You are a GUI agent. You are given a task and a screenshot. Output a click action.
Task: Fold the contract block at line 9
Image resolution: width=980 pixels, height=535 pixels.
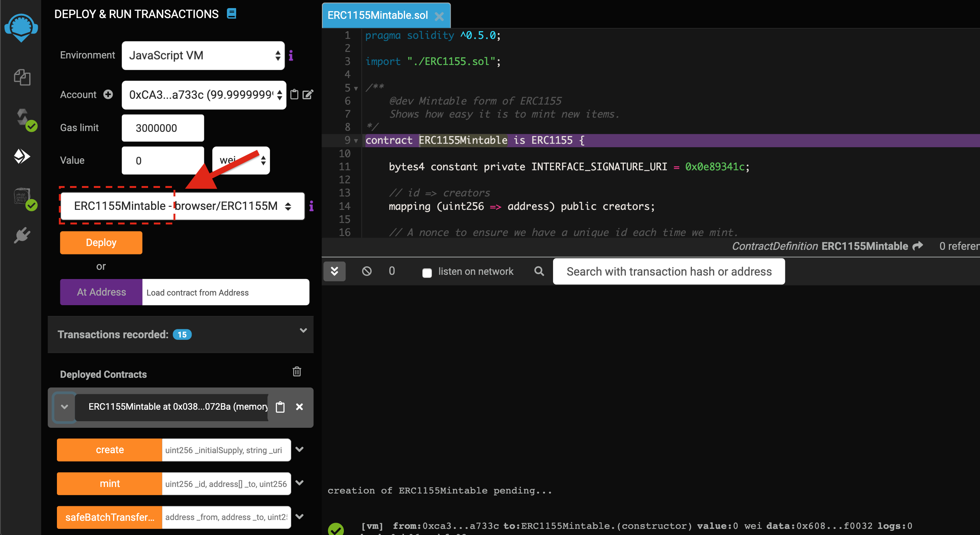click(356, 141)
